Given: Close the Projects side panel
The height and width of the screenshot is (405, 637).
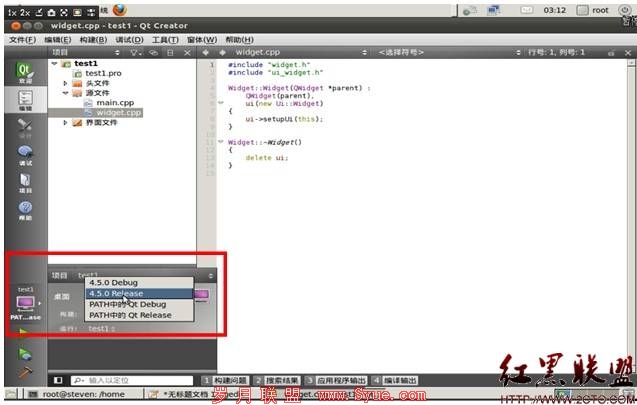Looking at the screenshot, I should tap(187, 52).
